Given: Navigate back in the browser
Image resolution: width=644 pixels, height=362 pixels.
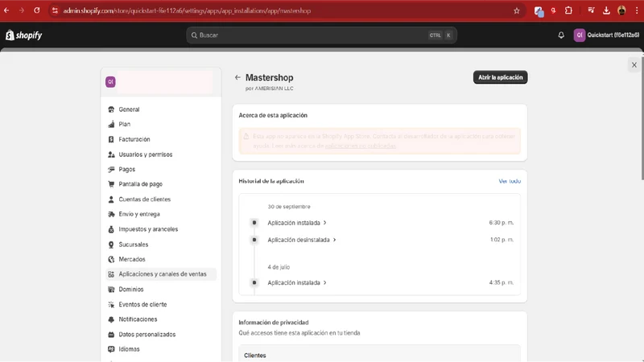Looking at the screenshot, I should [6, 10].
